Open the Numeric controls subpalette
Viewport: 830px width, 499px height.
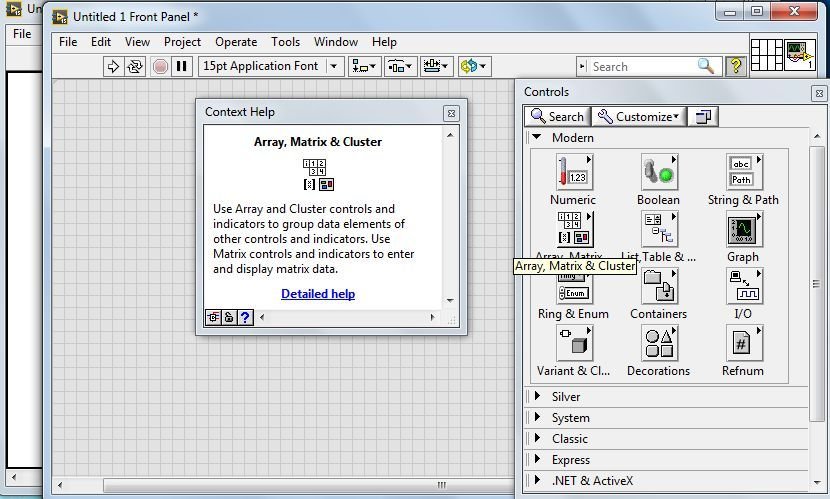pos(574,173)
